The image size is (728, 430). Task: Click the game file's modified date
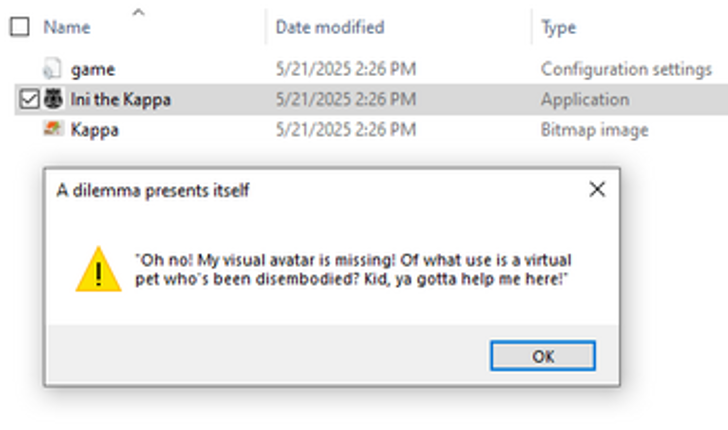pyautogui.click(x=345, y=70)
